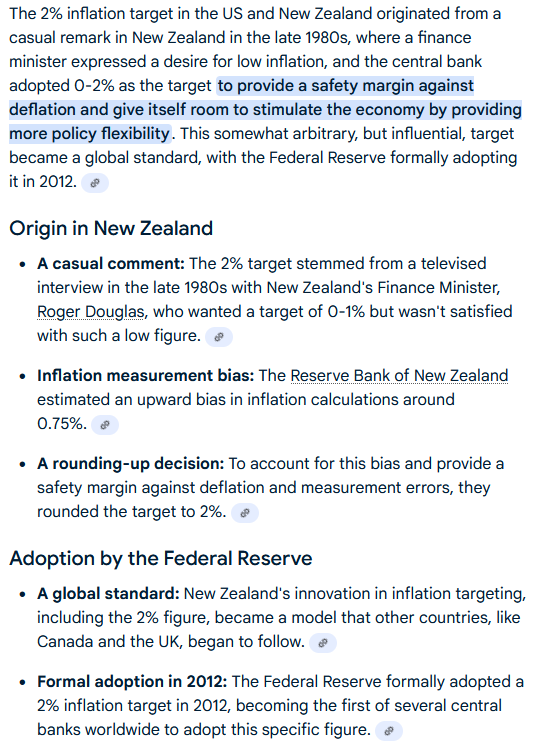Image resolution: width=533 pixels, height=750 pixels.
Task: Open source link icon after "it in 2012."
Action: point(95,183)
